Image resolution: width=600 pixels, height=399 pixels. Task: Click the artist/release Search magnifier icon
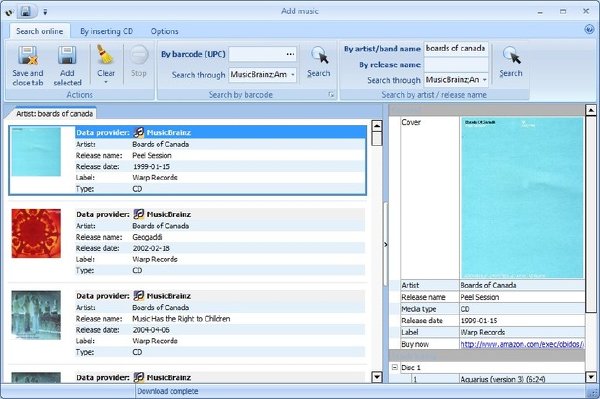tap(511, 55)
